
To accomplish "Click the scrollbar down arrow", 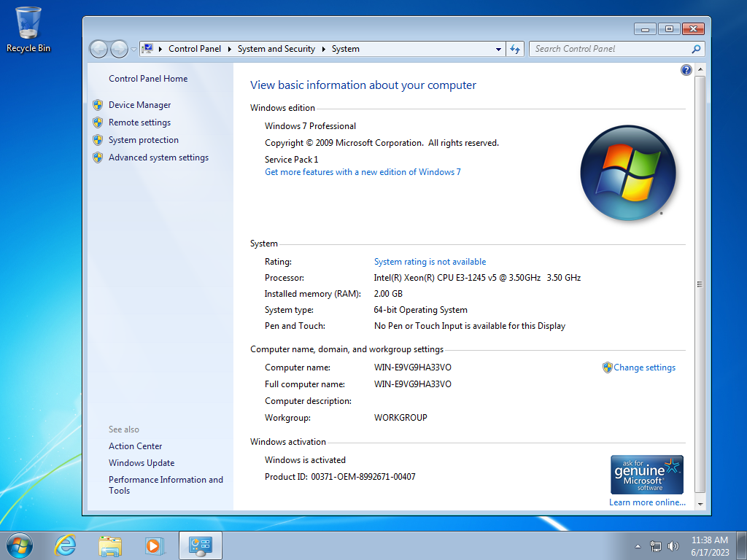I will 700,504.
